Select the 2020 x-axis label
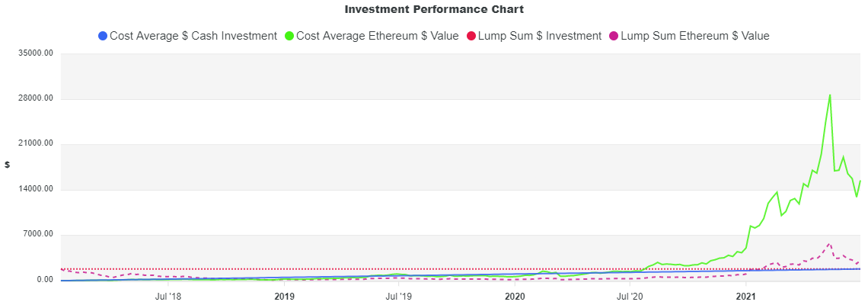868x305 pixels. click(x=515, y=296)
